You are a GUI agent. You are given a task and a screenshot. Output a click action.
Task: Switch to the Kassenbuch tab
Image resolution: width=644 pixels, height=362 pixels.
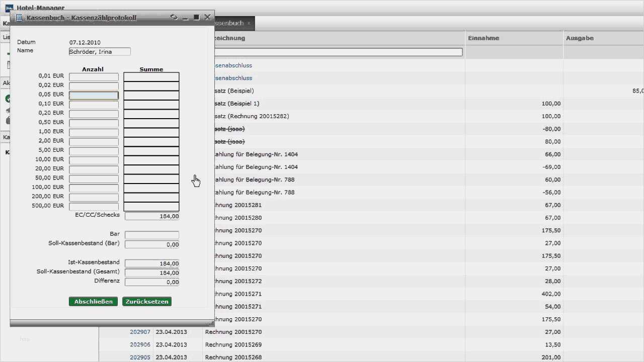tap(229, 23)
